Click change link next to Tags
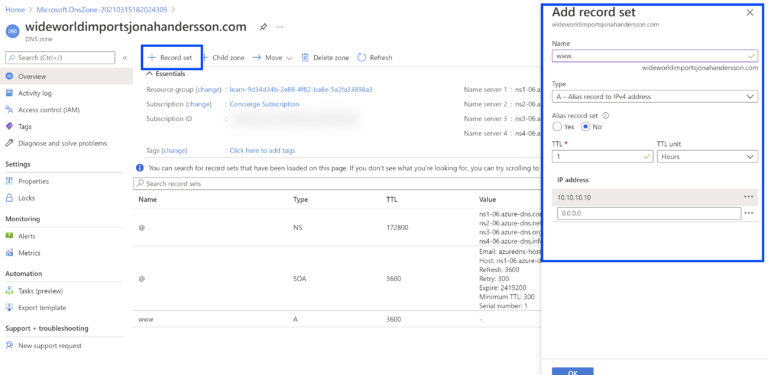Image resolution: width=768 pixels, height=375 pixels. pyautogui.click(x=174, y=151)
